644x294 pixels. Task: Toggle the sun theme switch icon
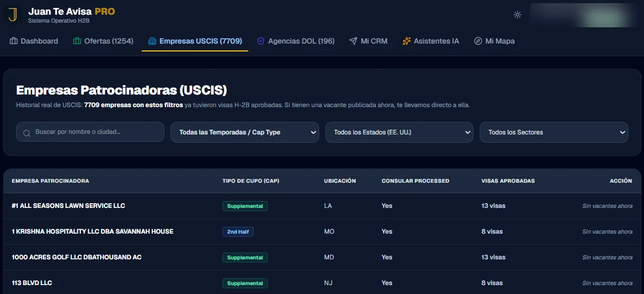coord(518,15)
